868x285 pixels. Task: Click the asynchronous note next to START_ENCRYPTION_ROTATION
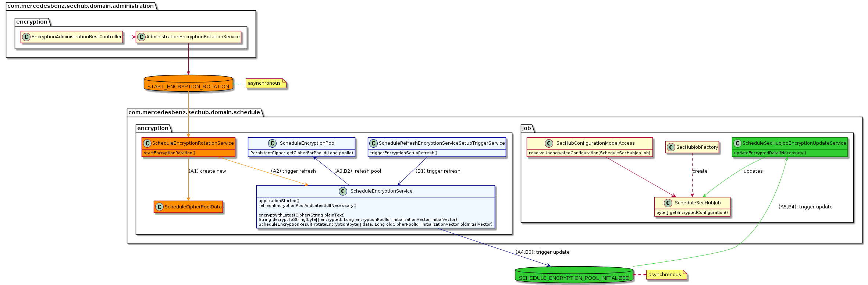pos(266,83)
